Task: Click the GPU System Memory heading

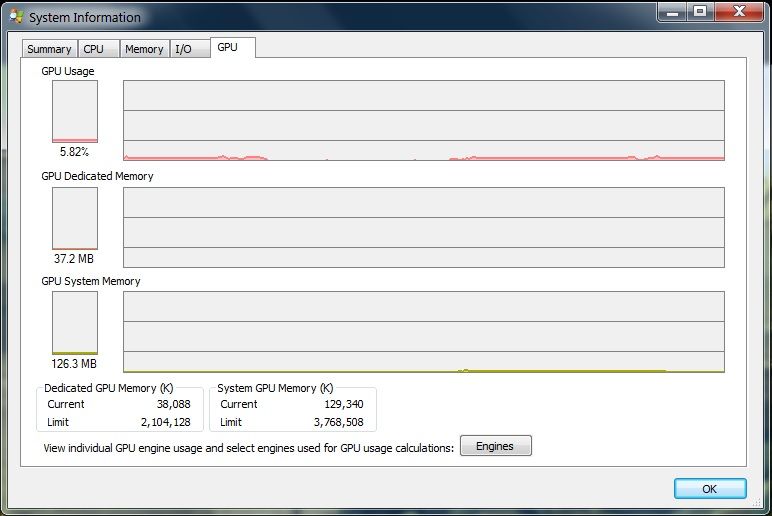Action: click(x=91, y=281)
